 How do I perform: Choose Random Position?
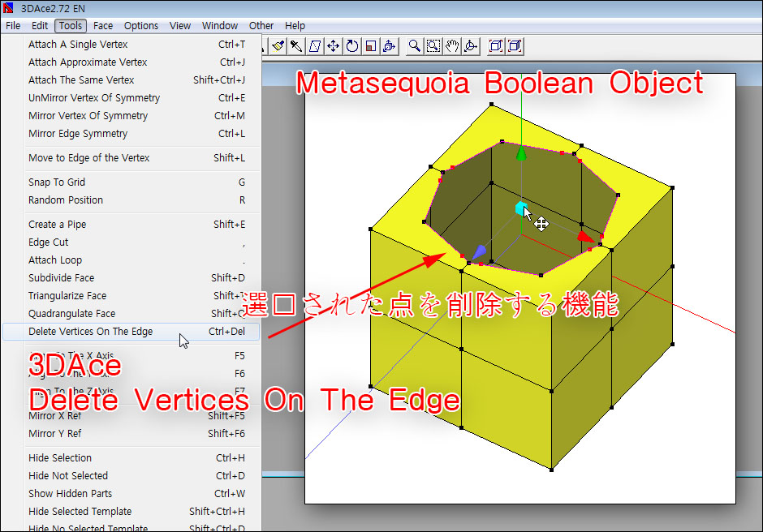point(131,200)
